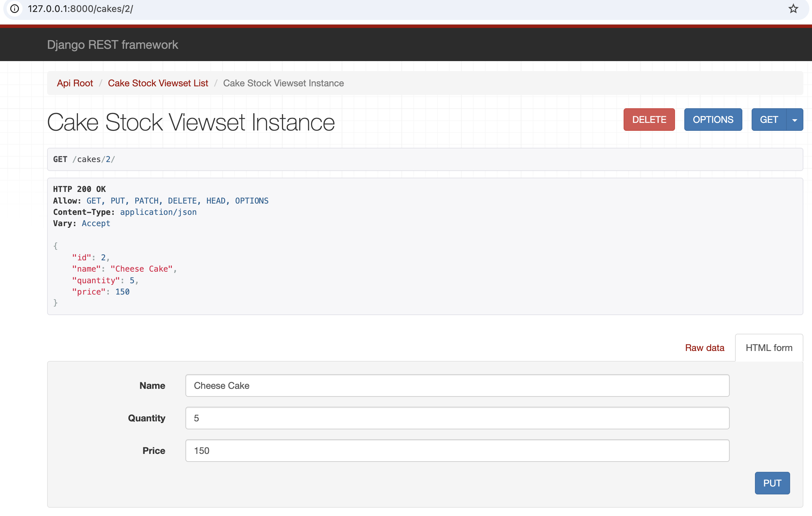Switch to the Raw data tab
The width and height of the screenshot is (812, 516).
click(x=705, y=348)
